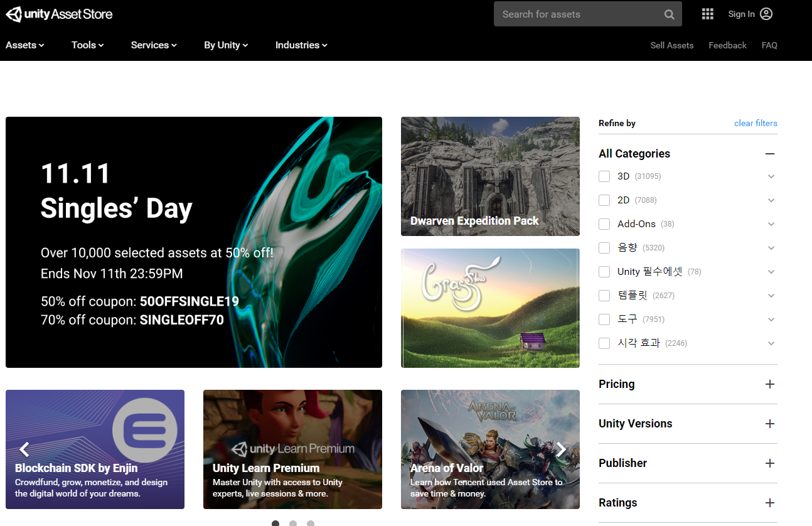This screenshot has height=526, width=812.
Task: Expand Add-Ons subcategories chevron
Action: [771, 224]
